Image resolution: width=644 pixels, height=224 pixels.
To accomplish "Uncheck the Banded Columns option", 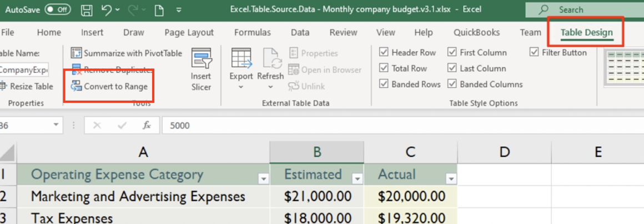I will pyautogui.click(x=452, y=84).
